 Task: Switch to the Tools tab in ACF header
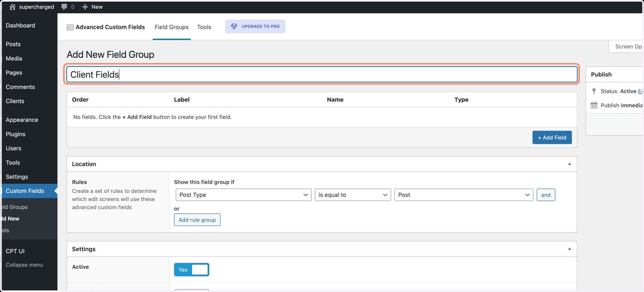coord(204,27)
